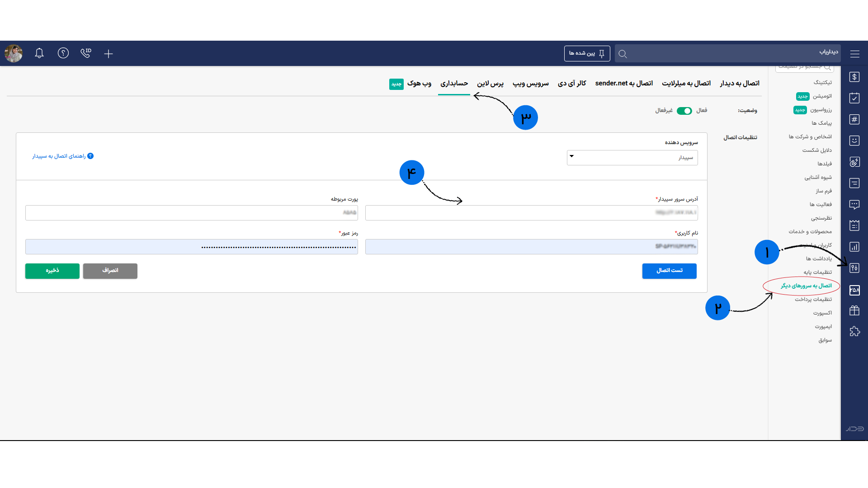The image size is (868, 488).
Task: Click the top search bar showing دیدارباب
Action: [728, 53]
